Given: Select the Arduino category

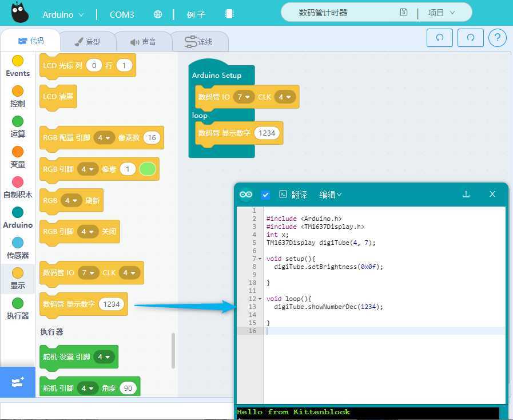Looking at the screenshot, I should [x=18, y=217].
